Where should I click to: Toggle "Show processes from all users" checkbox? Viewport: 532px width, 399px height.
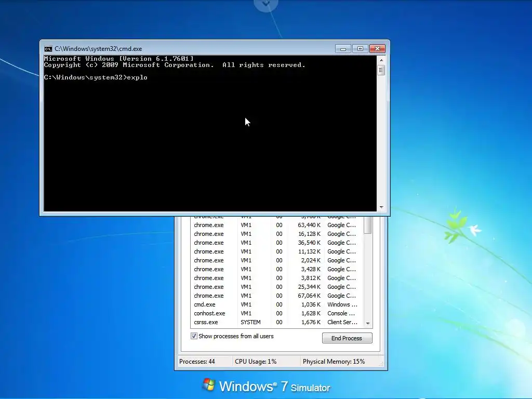click(194, 336)
